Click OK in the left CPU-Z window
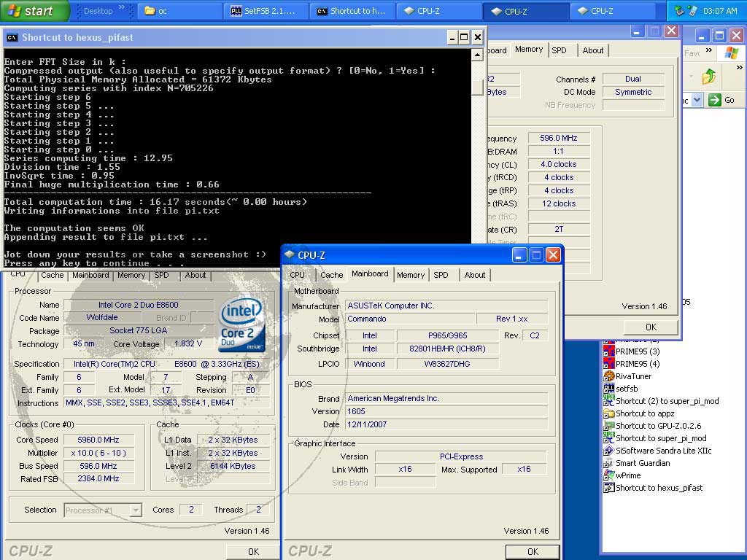The image size is (747, 560). pyautogui.click(x=253, y=551)
